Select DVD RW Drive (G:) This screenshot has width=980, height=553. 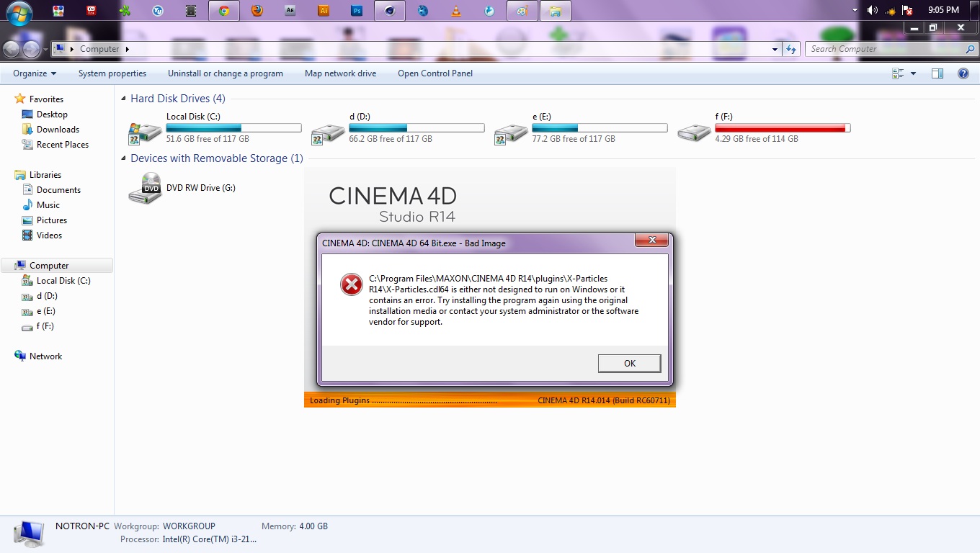point(182,188)
